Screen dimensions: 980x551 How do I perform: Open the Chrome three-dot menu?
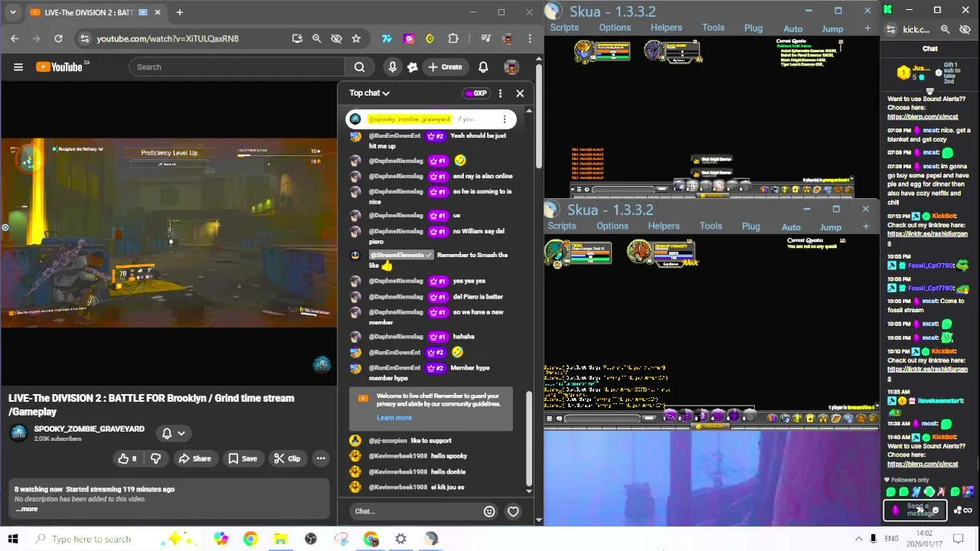(530, 38)
